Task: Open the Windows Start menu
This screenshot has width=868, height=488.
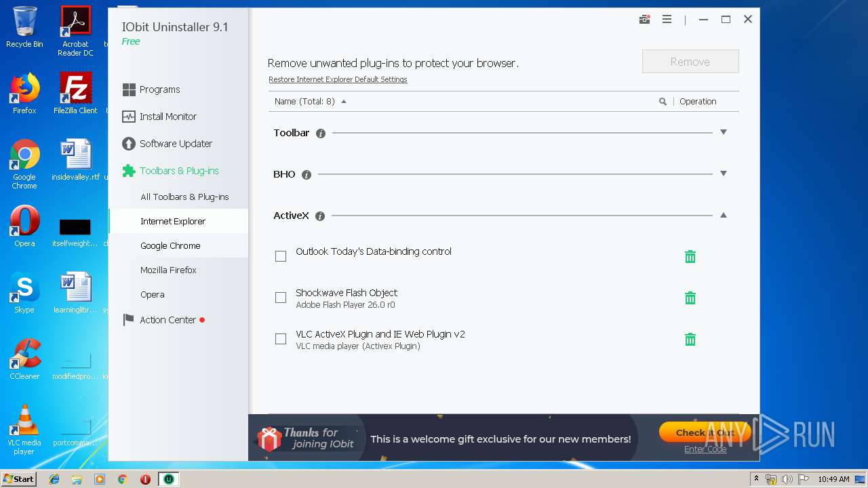Action: click(x=19, y=479)
